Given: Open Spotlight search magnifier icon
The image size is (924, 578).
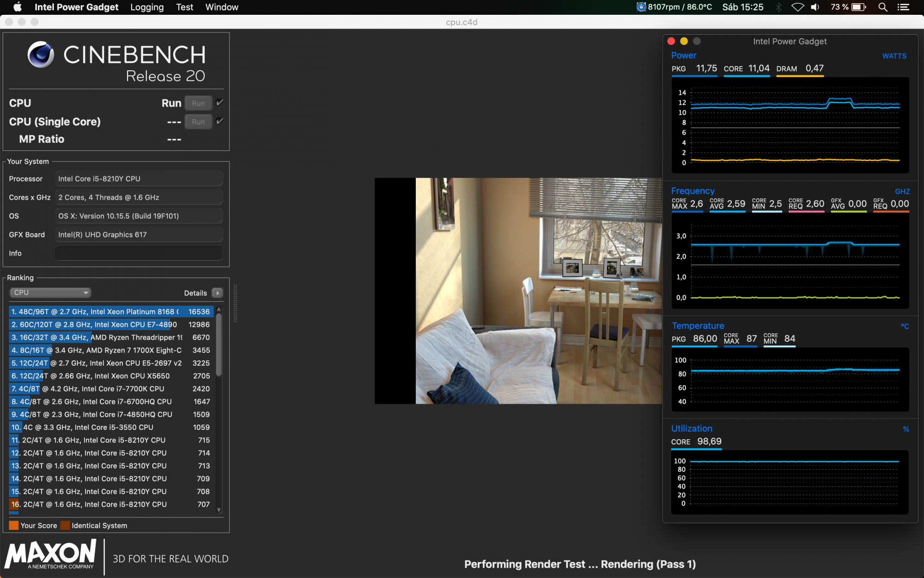Looking at the screenshot, I should [883, 7].
